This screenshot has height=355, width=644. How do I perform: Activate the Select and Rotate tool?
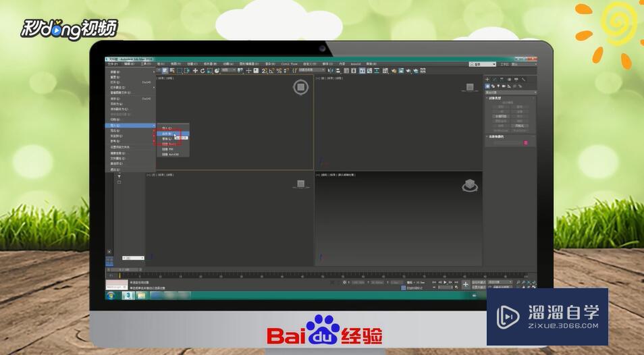point(202,71)
